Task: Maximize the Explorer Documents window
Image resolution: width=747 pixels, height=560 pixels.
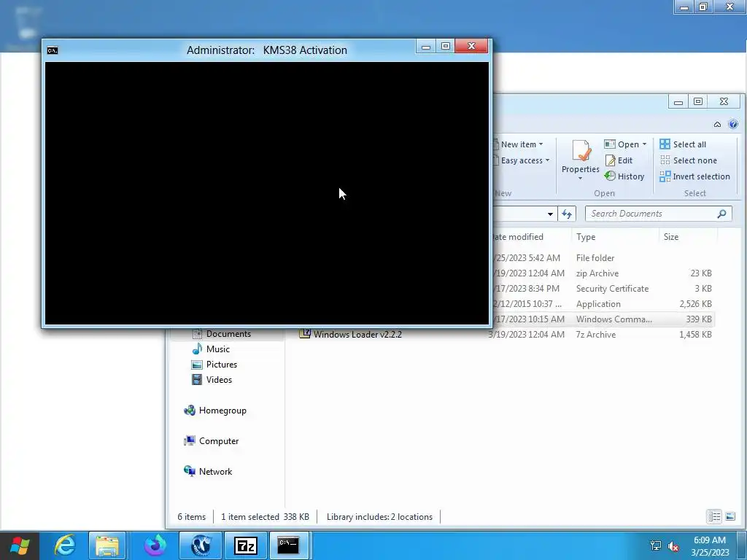Action: coord(698,101)
